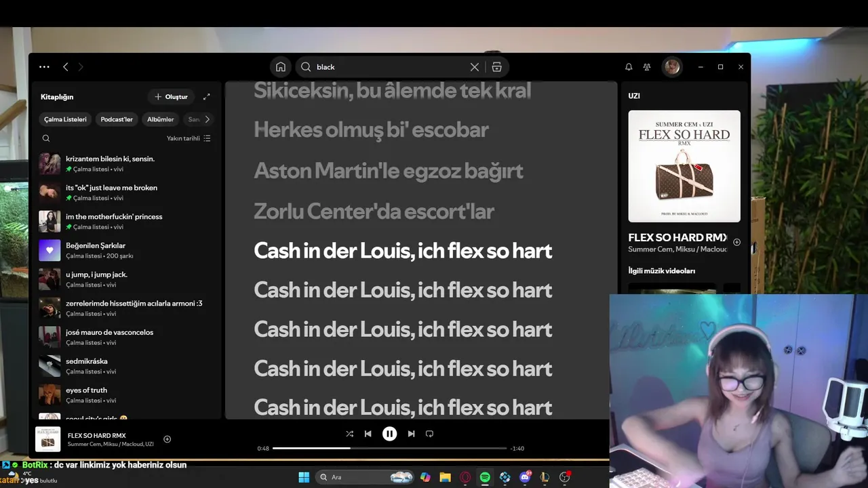Open File Explorer from the taskbar
The width and height of the screenshot is (868, 488).
[445, 477]
